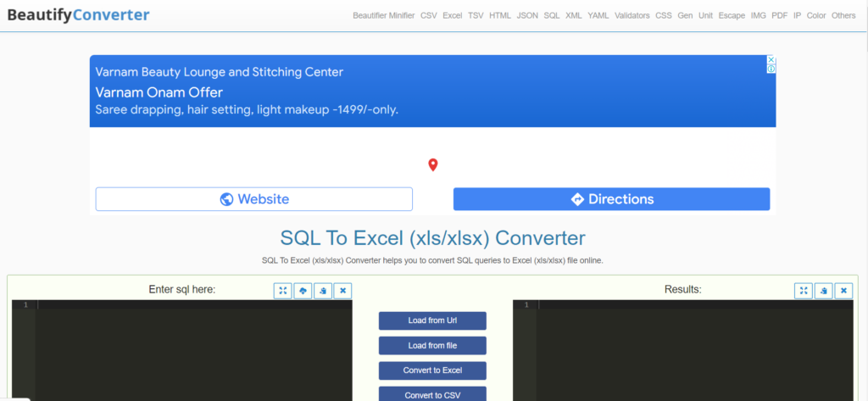868x401 pixels.
Task: Click the copy icon above the SQL input editor
Action: (x=323, y=291)
